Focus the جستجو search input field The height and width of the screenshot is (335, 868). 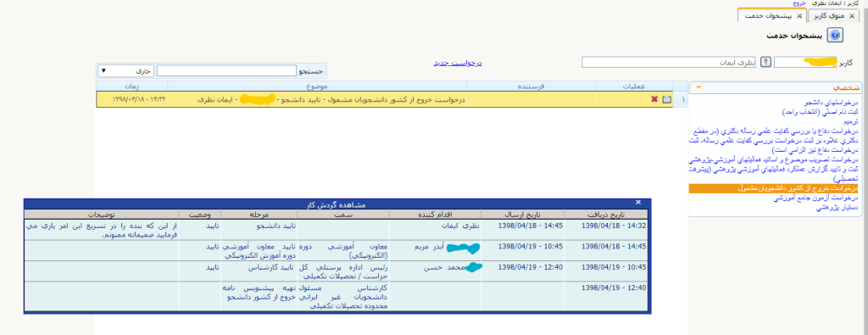[x=226, y=71]
